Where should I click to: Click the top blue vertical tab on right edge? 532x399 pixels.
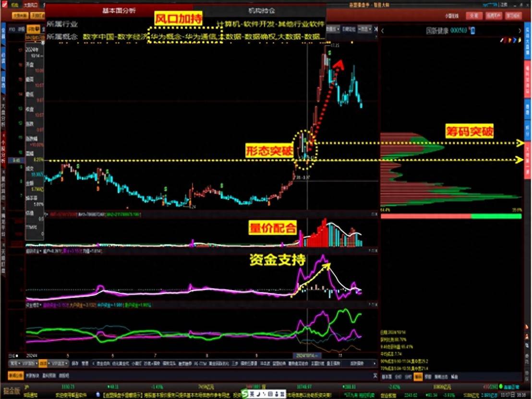click(x=528, y=41)
